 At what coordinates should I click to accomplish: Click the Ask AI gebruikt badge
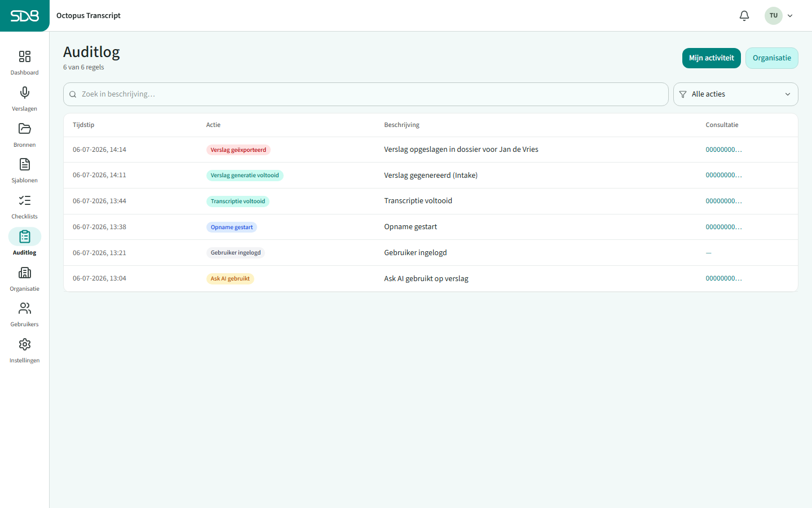click(x=230, y=278)
